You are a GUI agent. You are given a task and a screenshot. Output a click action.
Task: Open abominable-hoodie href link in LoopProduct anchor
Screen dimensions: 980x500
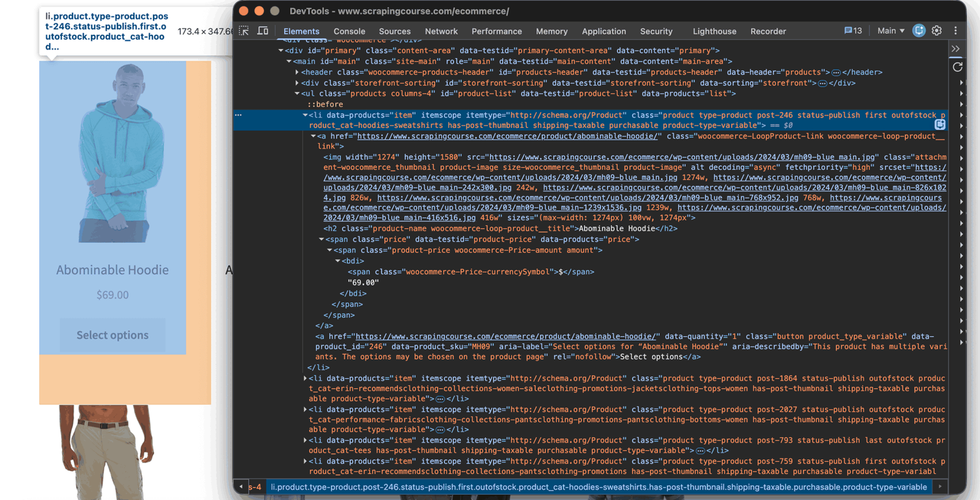[x=507, y=136]
